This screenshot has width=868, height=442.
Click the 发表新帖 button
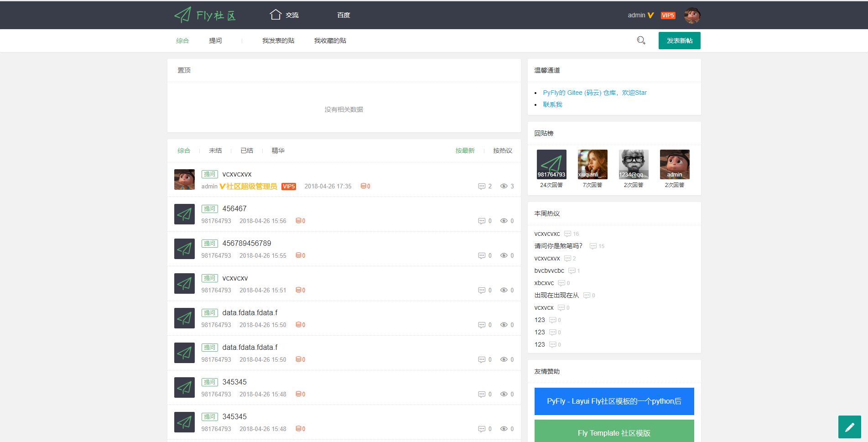click(x=680, y=41)
